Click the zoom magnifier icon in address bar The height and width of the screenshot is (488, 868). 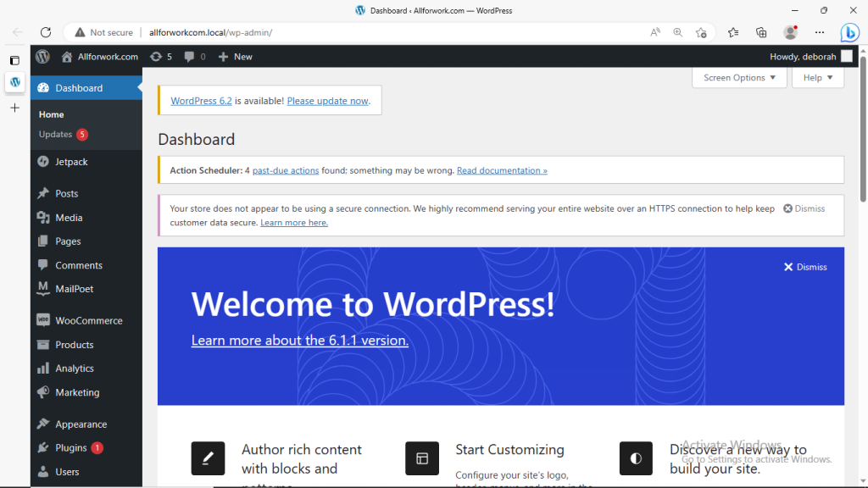[x=677, y=32]
